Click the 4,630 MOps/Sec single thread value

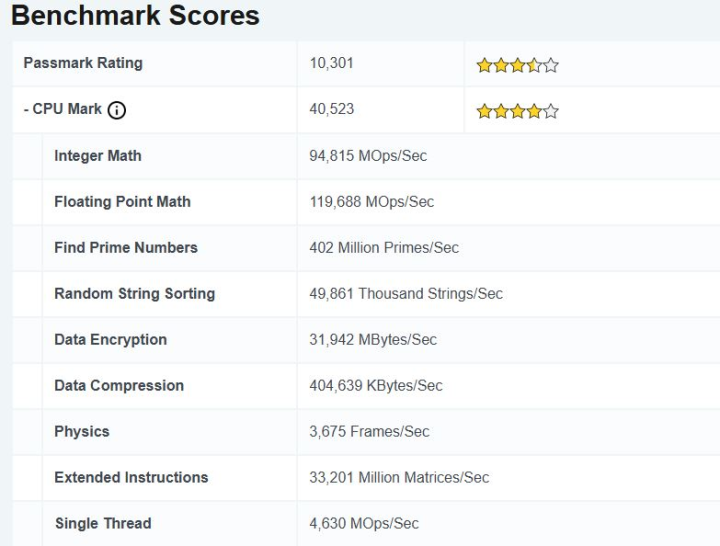pyautogui.click(x=364, y=524)
